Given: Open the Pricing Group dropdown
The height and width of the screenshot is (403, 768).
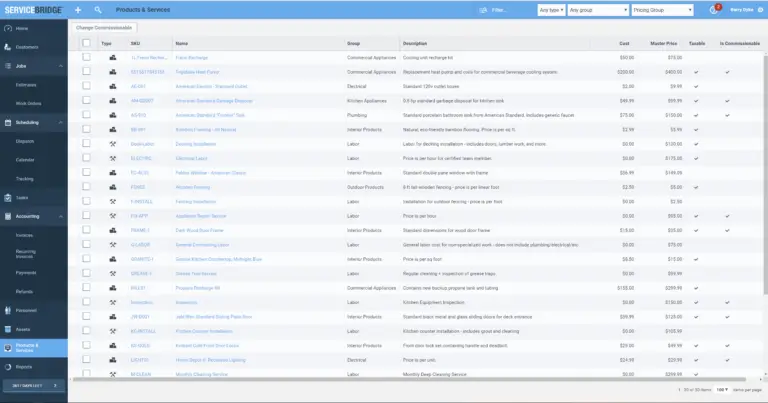Looking at the screenshot, I should coord(662,10).
